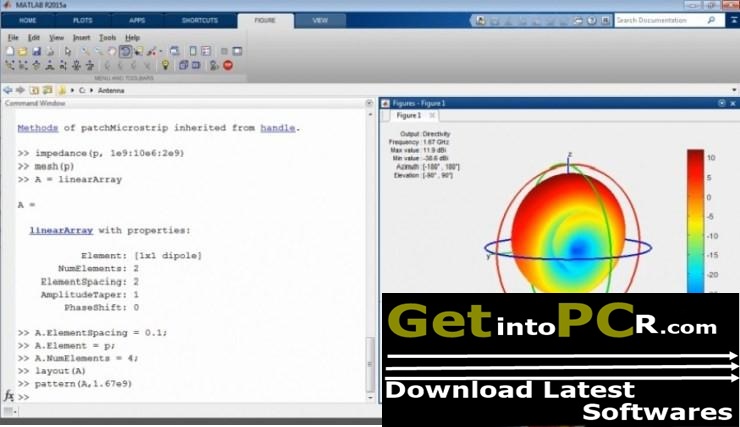
Task: Open the Command Window actions dropdown
Action: [x=369, y=103]
